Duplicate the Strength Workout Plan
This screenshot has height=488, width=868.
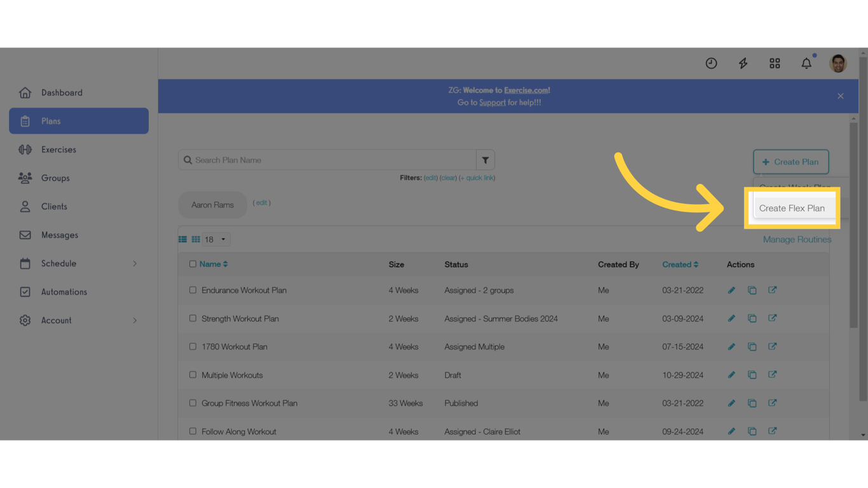pos(752,318)
